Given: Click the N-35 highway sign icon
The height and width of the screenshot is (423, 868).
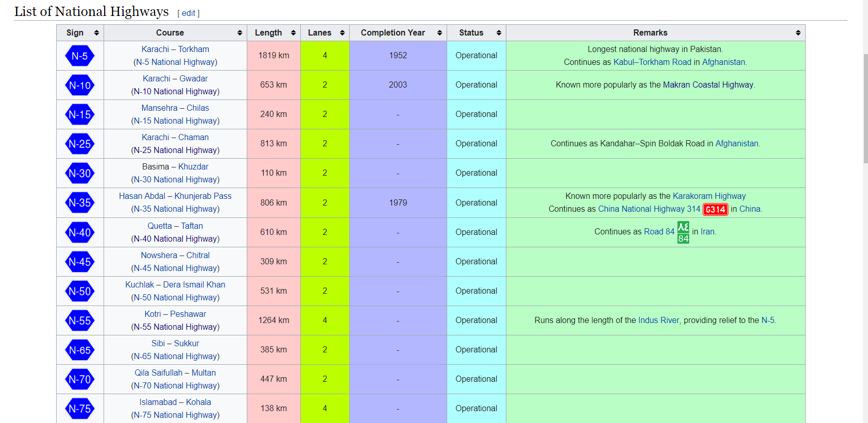Looking at the screenshot, I should coord(80,202).
